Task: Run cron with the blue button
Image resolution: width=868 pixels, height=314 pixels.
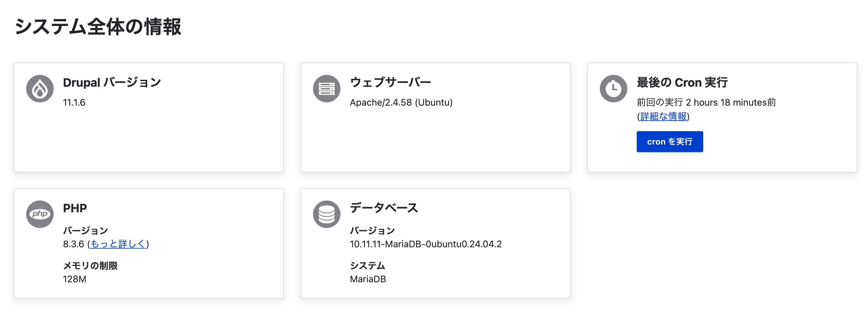Action: coord(669,142)
